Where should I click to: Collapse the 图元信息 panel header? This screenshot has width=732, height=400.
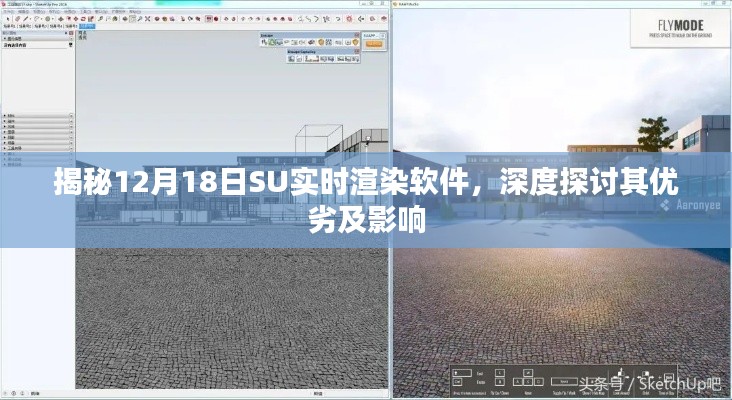pos(38,38)
